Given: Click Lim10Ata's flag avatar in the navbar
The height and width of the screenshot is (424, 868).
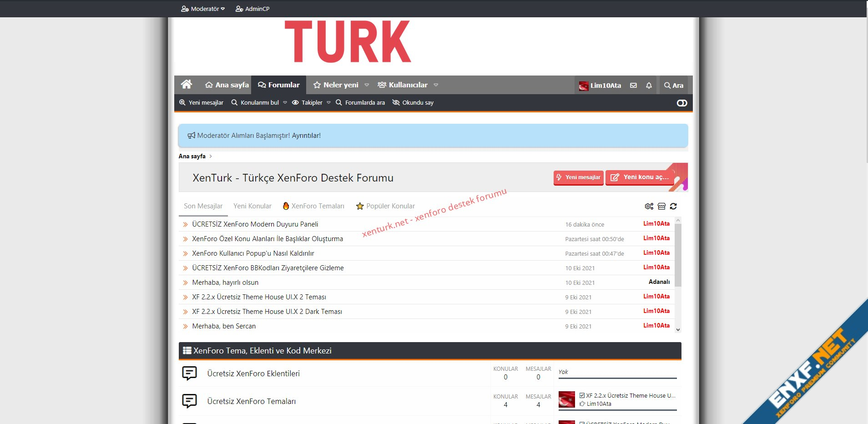Looking at the screenshot, I should pyautogui.click(x=583, y=86).
